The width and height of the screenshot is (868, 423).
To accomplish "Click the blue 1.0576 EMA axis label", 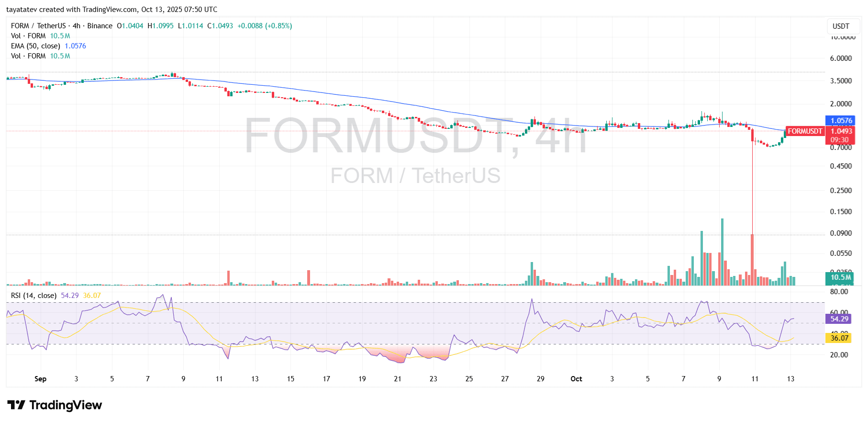I will point(841,121).
